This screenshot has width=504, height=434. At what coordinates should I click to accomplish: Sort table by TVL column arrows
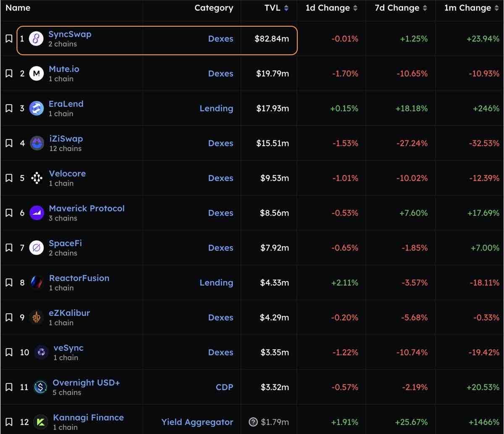pos(286,8)
